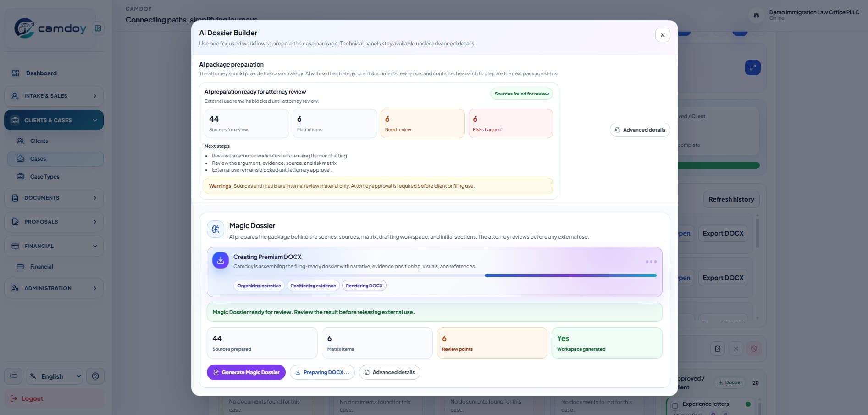Click the grey X icon in the background page

[x=736, y=348]
